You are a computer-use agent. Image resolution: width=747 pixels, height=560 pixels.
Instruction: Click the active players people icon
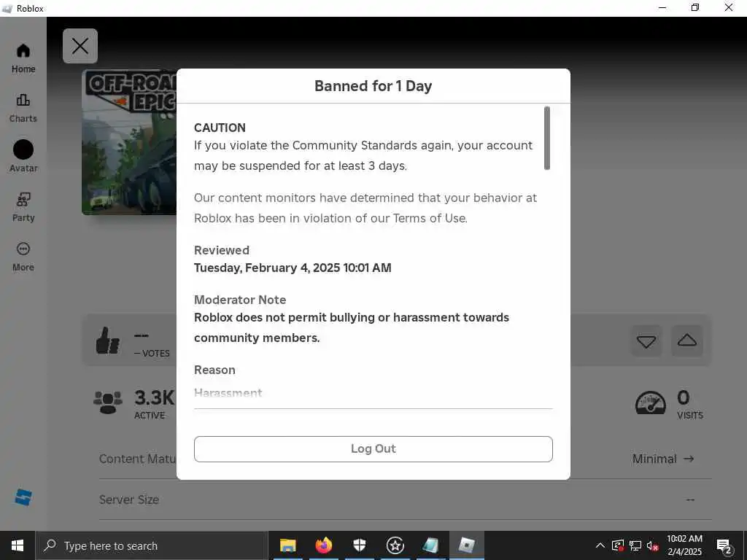pos(108,402)
